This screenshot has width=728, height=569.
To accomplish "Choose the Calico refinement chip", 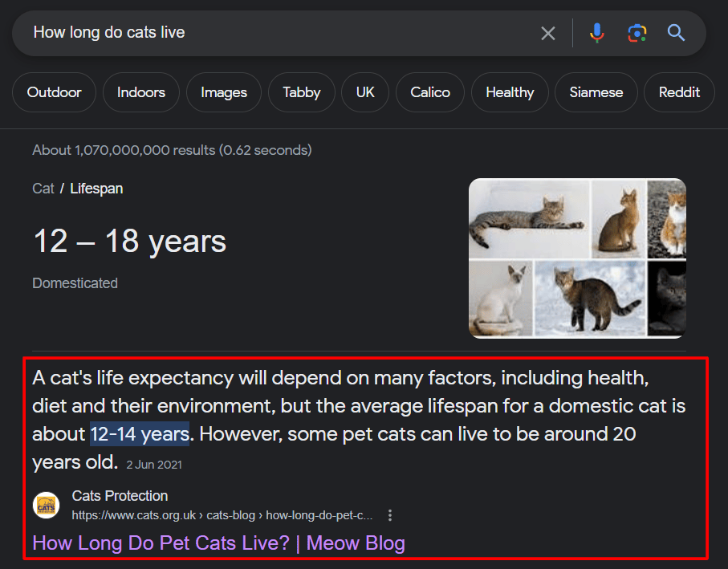I will pos(429,92).
